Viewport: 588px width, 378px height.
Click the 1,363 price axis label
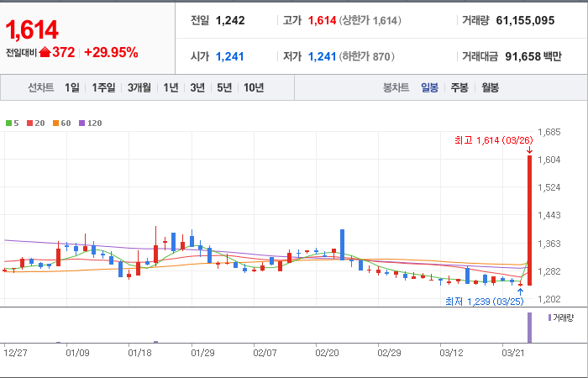pyautogui.click(x=549, y=244)
